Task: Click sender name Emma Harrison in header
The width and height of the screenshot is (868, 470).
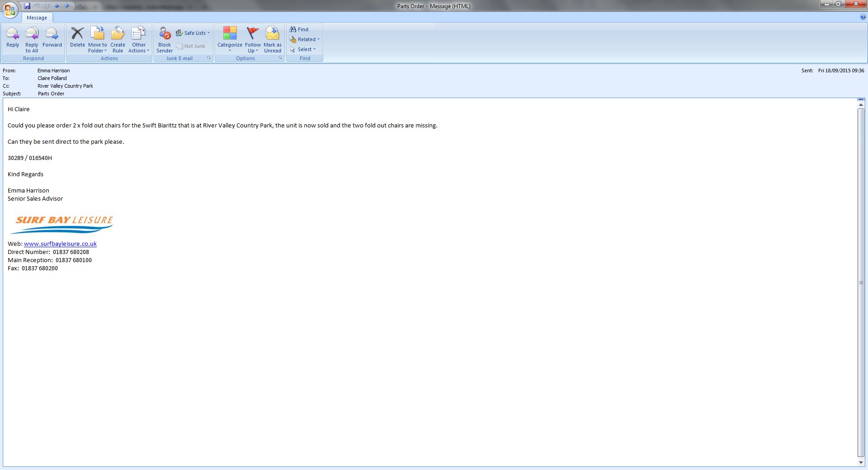Action: click(x=54, y=70)
